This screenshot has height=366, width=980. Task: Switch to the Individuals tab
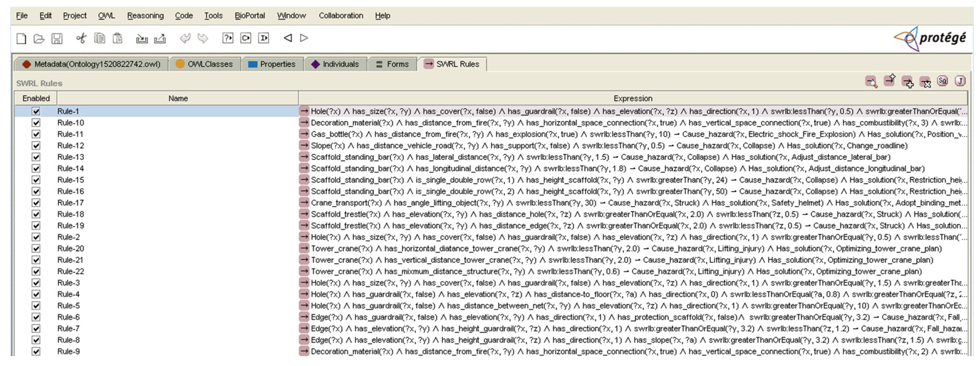[x=335, y=64]
